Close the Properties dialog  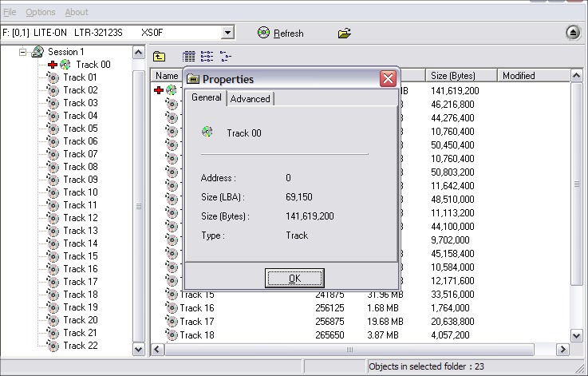tap(388, 78)
